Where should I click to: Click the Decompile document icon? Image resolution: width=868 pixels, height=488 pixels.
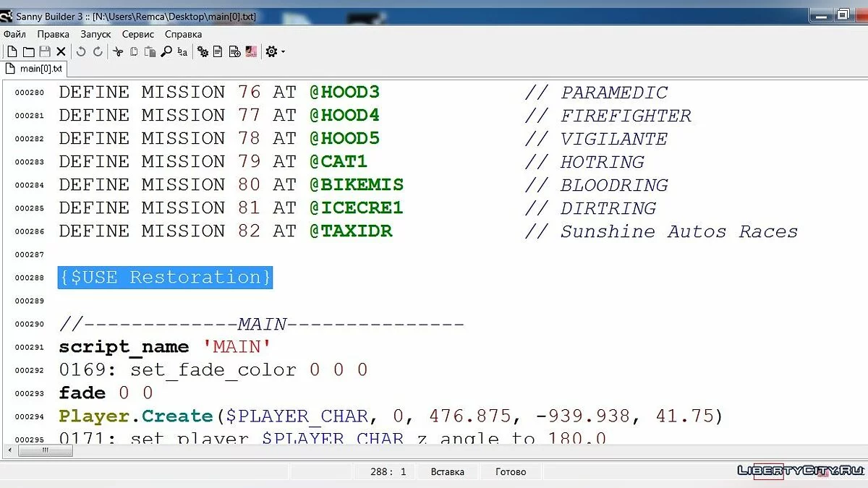click(x=218, y=51)
